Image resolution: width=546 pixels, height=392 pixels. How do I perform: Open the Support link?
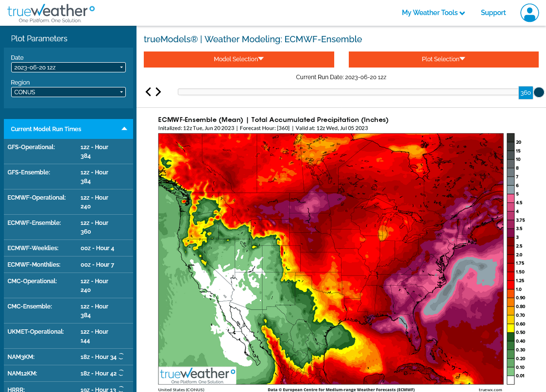click(x=493, y=13)
